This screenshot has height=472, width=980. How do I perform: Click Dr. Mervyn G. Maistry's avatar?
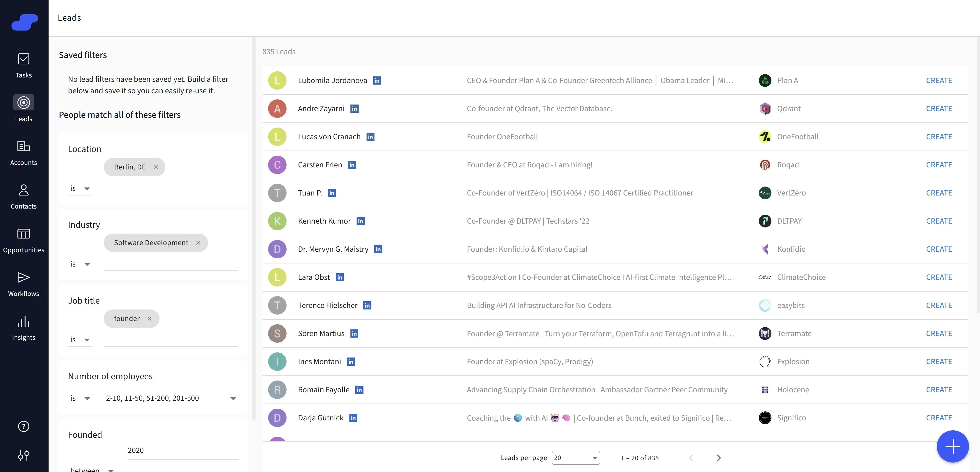point(277,249)
